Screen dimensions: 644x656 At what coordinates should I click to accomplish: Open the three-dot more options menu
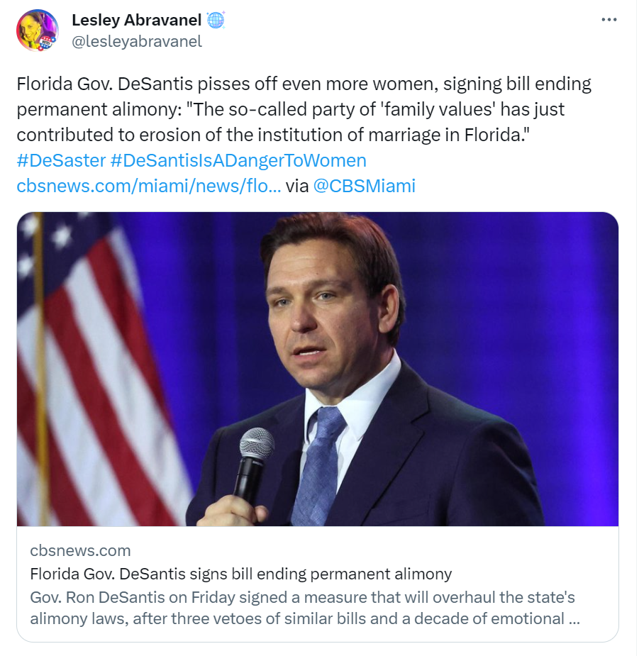tap(609, 20)
